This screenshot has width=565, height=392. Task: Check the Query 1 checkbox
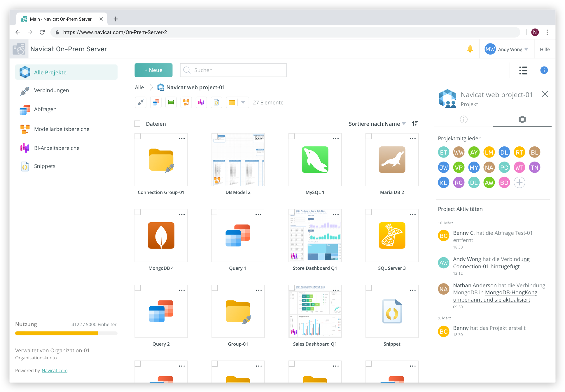(214, 212)
